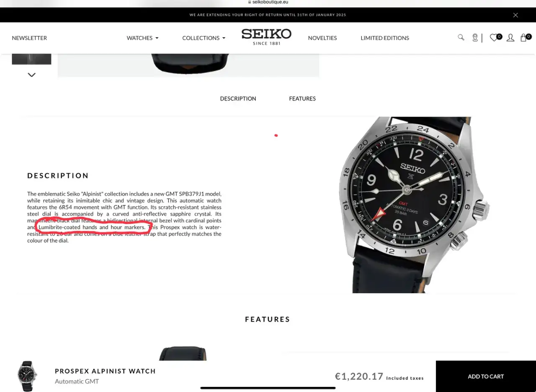Select the strap thumbnail above the chevron

(31, 59)
